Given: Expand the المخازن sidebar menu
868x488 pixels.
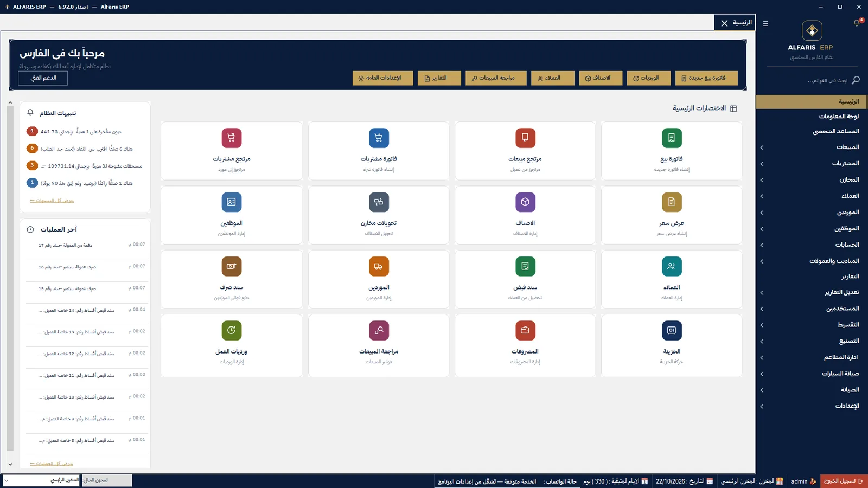Looking at the screenshot, I should [x=811, y=180].
